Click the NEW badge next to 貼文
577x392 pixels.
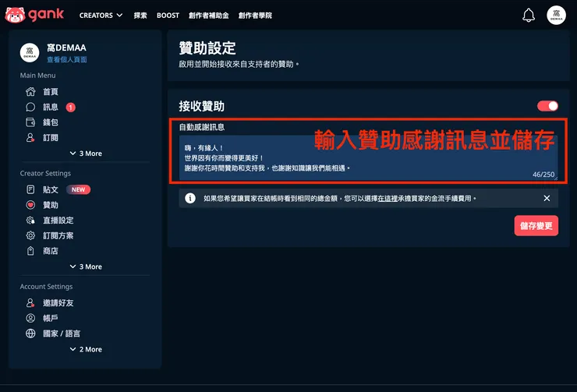click(x=79, y=189)
